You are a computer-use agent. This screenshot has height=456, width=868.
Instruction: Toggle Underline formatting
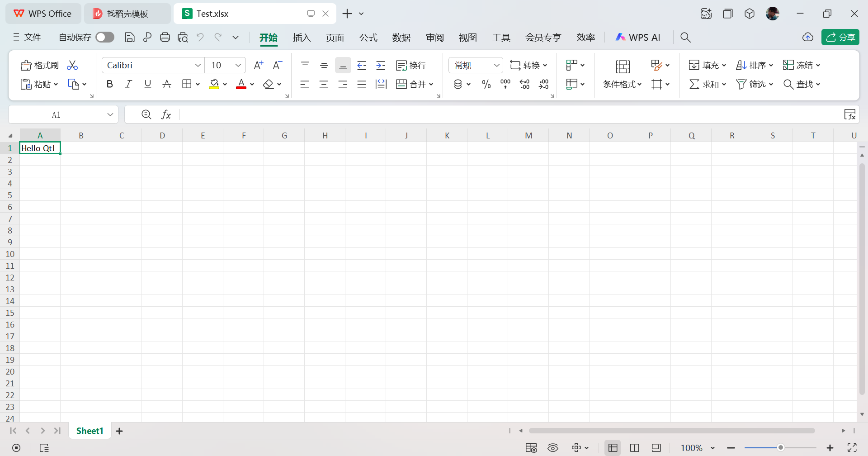pos(147,84)
